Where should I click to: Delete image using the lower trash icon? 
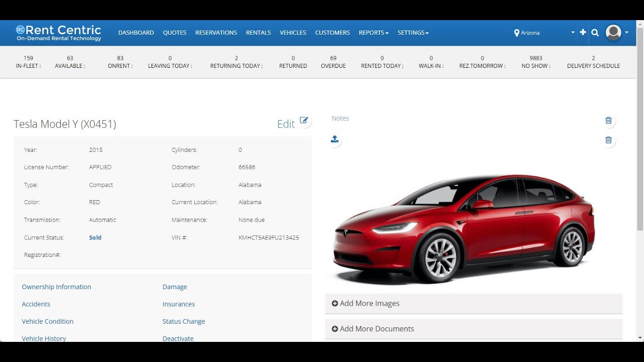coord(608,140)
